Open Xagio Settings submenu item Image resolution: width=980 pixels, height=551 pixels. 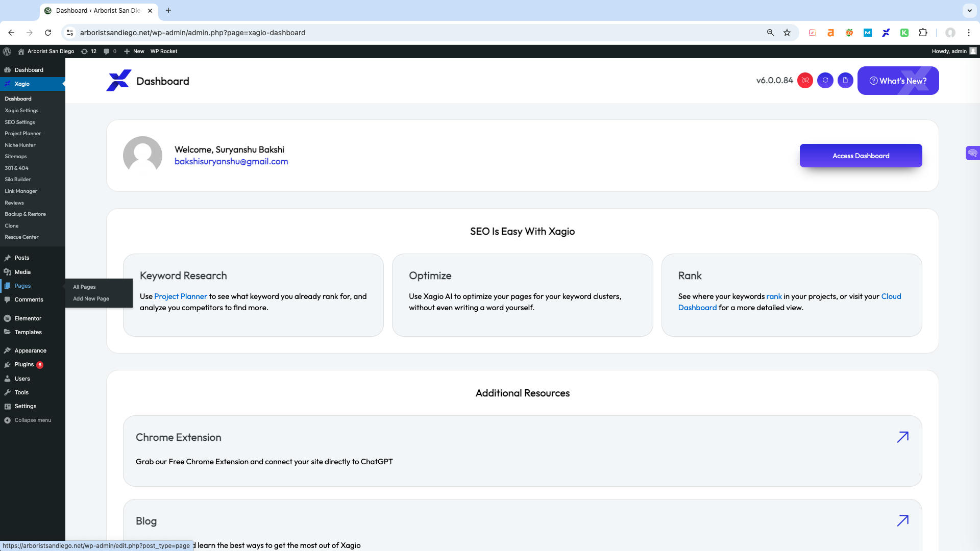tap(21, 110)
